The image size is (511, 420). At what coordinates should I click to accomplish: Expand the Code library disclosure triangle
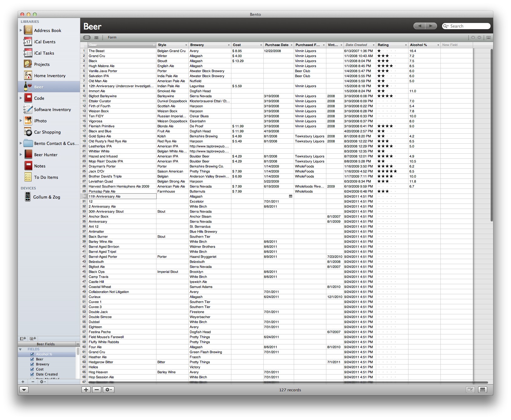pos(21,98)
